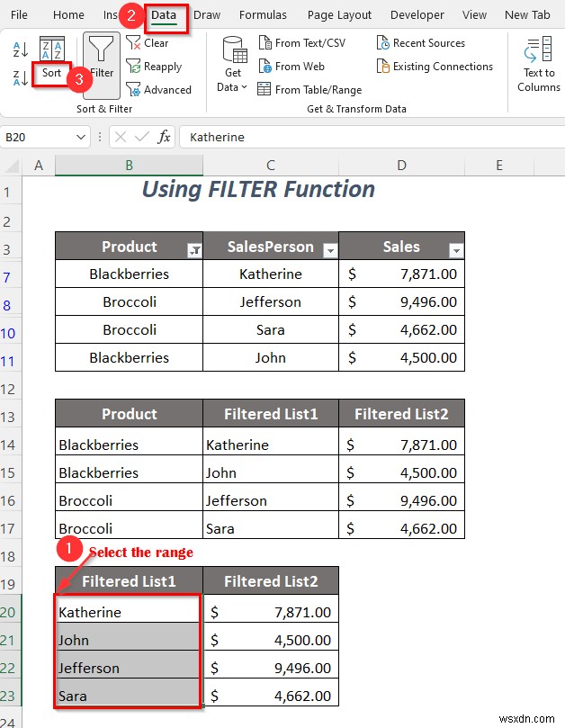Click Sort Z to A icon
565x728 pixels.
21,78
